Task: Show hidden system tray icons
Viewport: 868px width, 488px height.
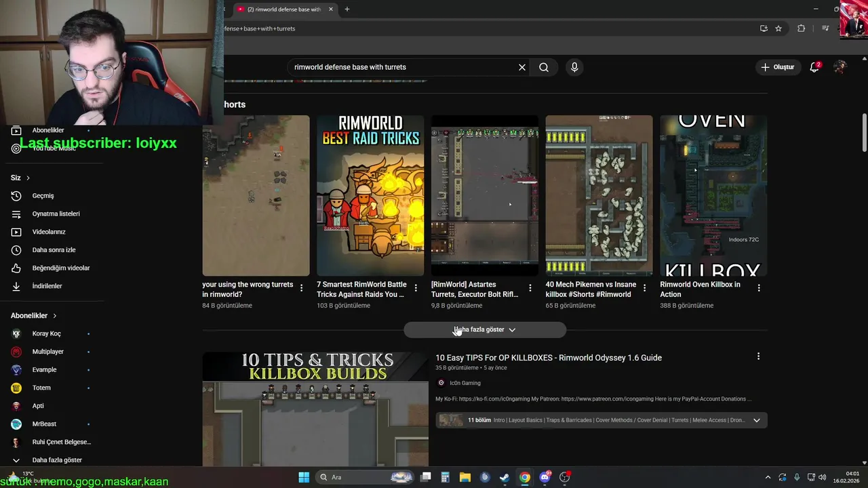Action: [x=768, y=477]
